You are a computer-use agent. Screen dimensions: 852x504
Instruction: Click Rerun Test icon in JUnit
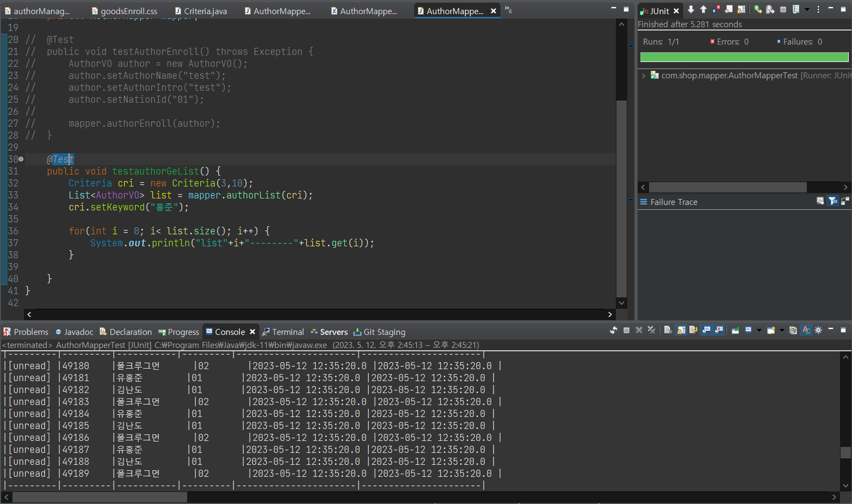(758, 9)
